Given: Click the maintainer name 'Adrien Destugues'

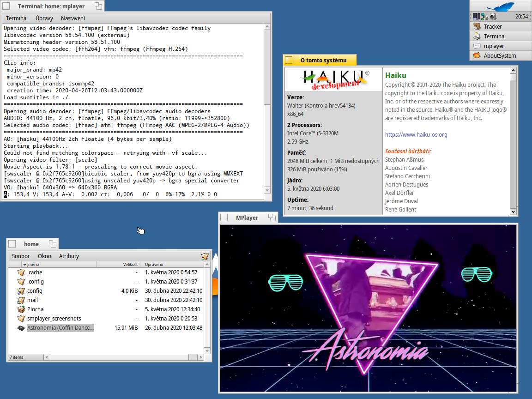Looking at the screenshot, I should pyautogui.click(x=406, y=185).
